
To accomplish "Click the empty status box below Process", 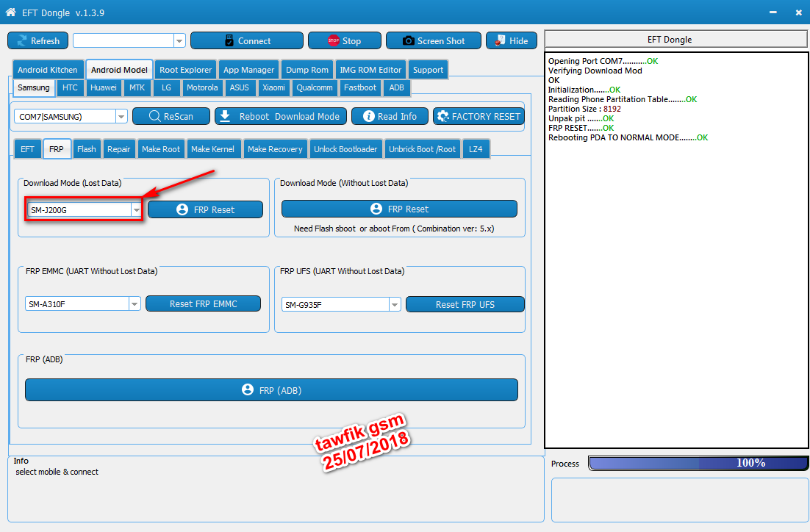I will pos(679,500).
